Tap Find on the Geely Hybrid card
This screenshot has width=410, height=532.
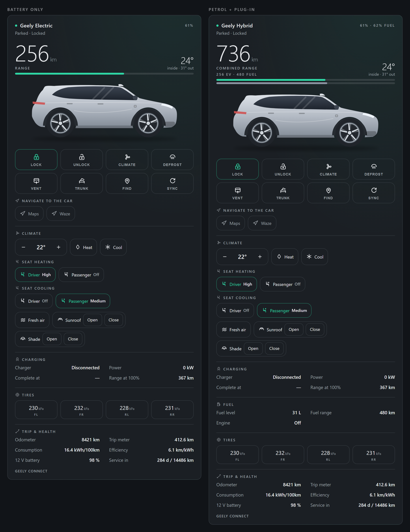click(x=328, y=193)
